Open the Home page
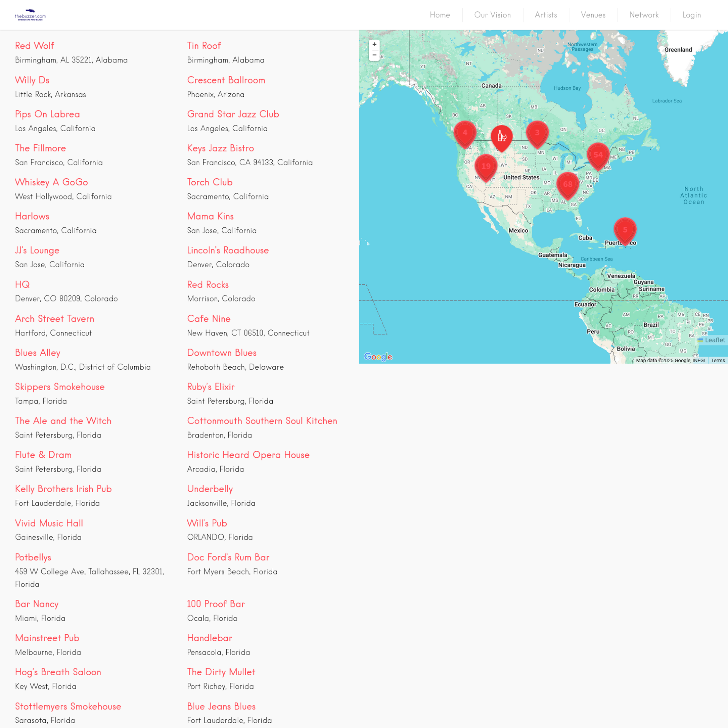 (x=440, y=15)
